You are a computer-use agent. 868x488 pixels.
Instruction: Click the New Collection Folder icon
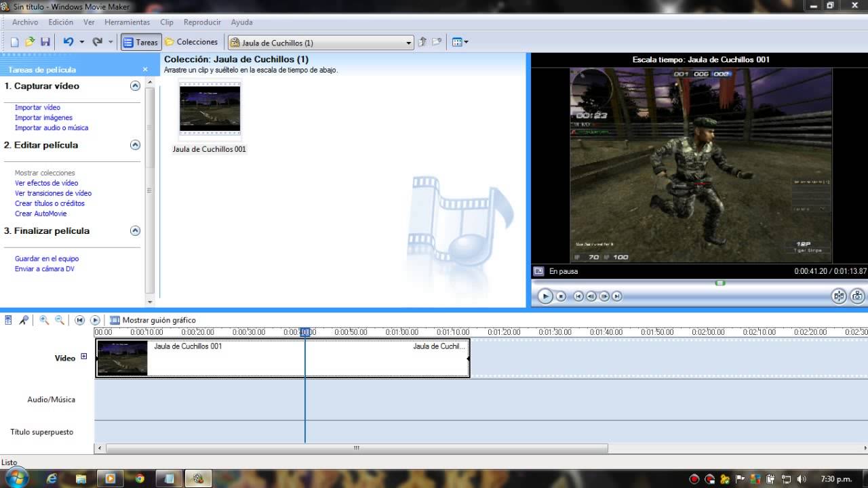click(437, 42)
